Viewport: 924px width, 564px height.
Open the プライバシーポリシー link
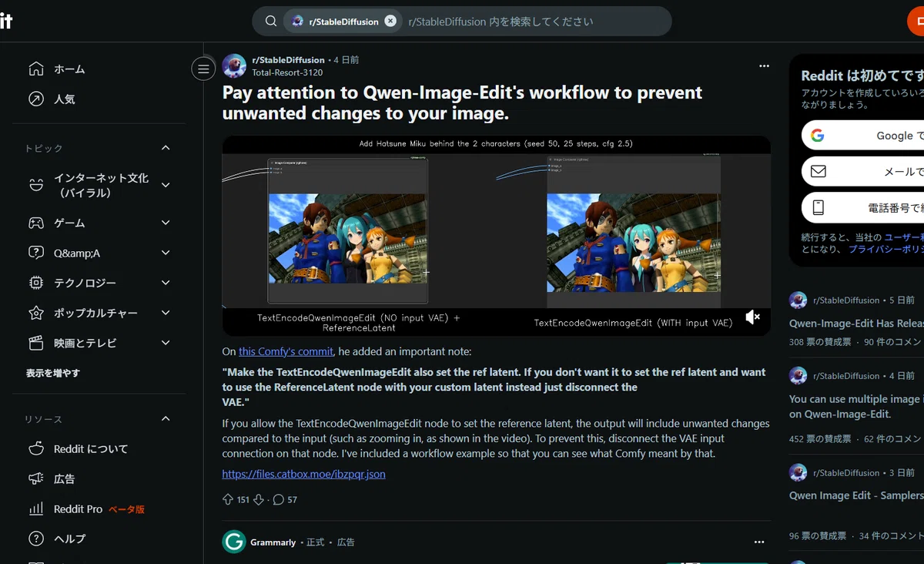tap(885, 250)
